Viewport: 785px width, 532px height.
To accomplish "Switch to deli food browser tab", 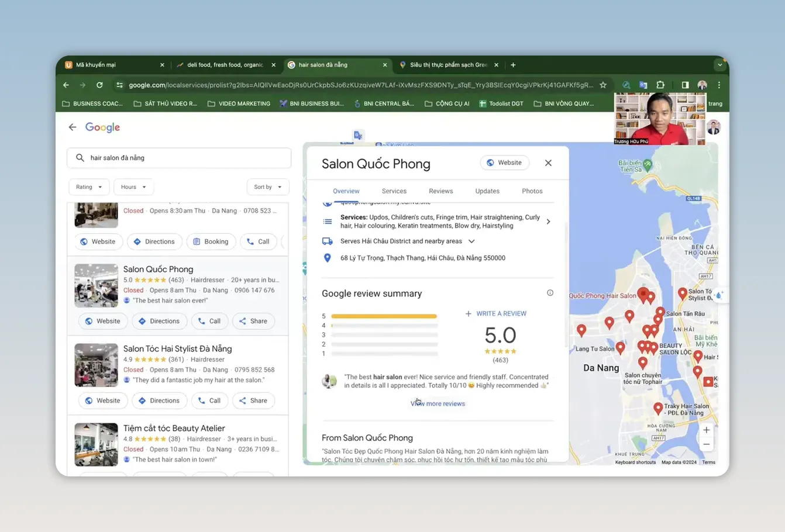I will [x=225, y=65].
